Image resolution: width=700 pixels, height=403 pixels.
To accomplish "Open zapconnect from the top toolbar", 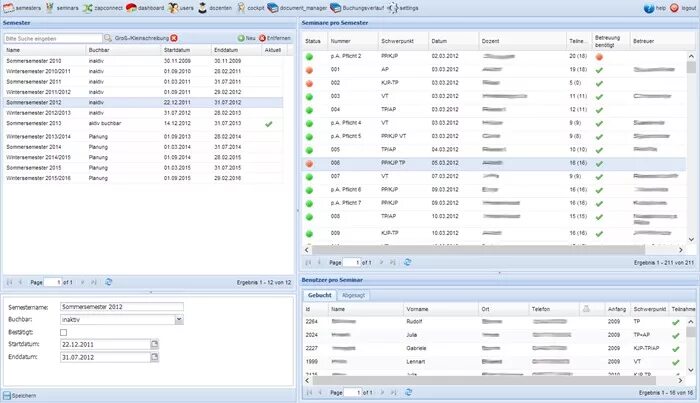I will (x=103, y=8).
